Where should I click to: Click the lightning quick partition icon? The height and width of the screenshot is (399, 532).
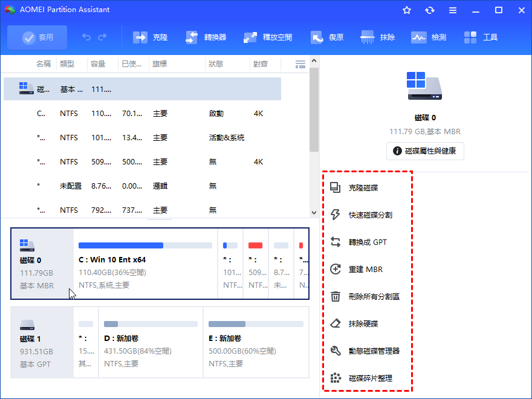point(335,215)
